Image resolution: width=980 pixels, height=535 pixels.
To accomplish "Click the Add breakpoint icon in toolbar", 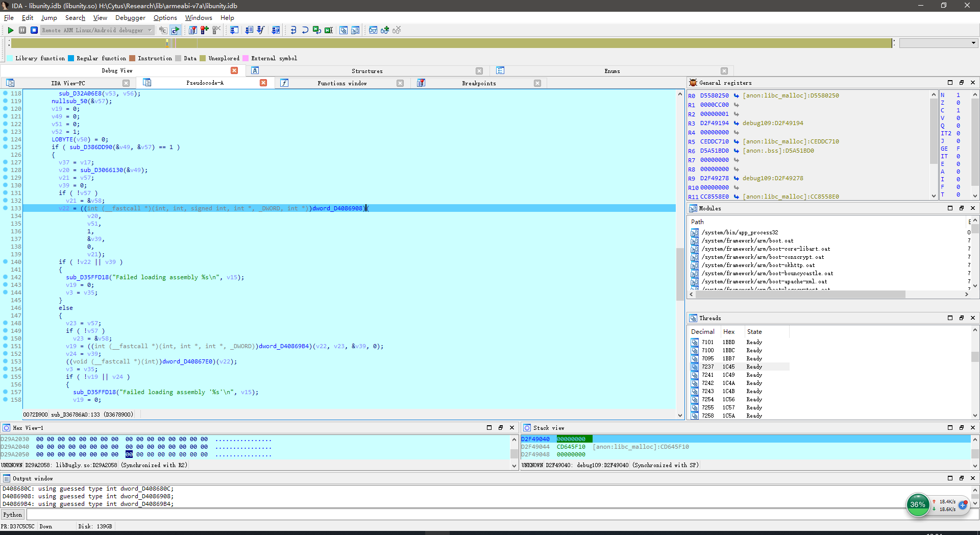I will coord(204,30).
